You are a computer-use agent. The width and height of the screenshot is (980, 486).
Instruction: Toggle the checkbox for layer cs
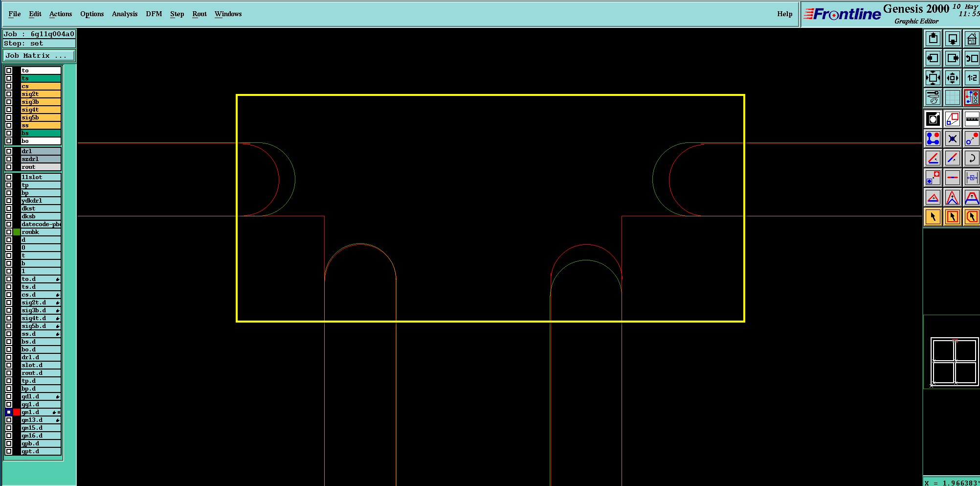(9, 86)
